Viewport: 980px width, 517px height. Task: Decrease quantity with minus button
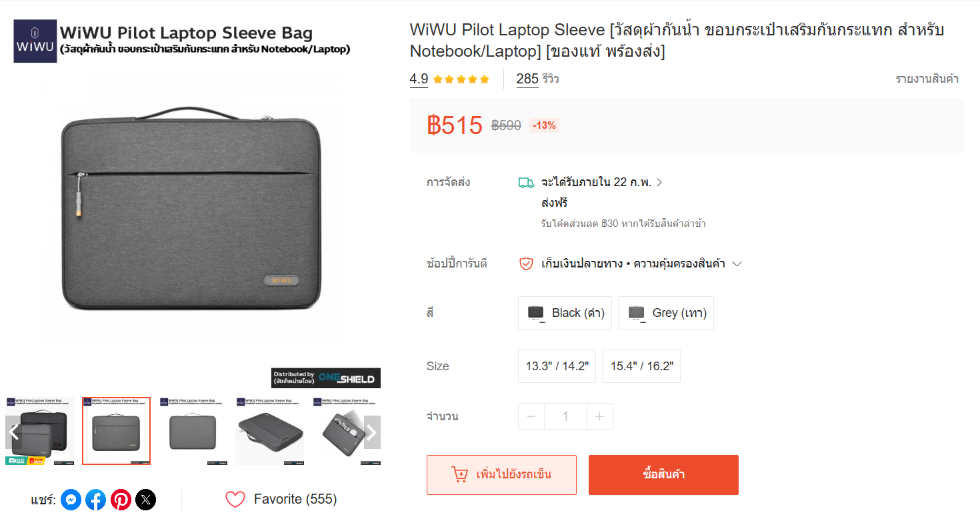tap(531, 416)
